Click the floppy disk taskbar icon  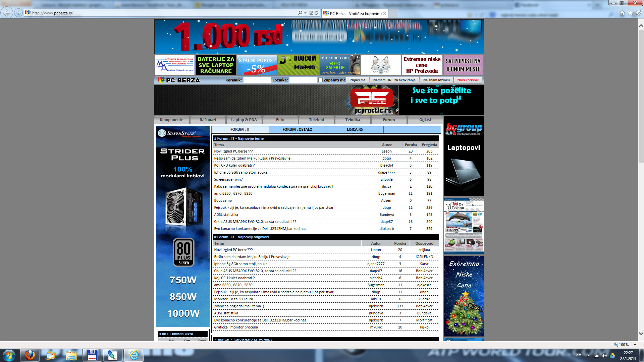[92, 355]
